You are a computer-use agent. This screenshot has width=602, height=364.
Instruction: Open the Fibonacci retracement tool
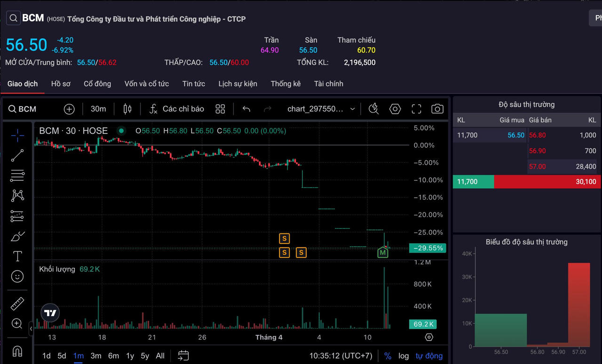tap(17, 176)
